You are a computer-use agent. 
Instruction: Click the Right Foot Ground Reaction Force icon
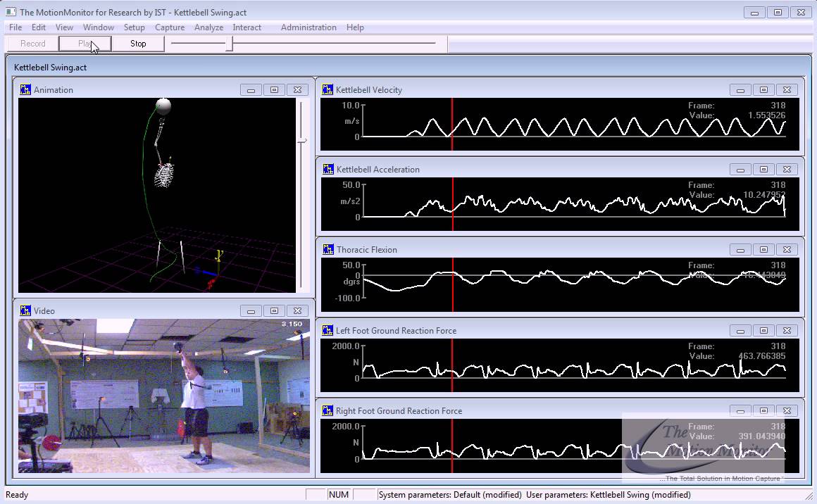[328, 410]
